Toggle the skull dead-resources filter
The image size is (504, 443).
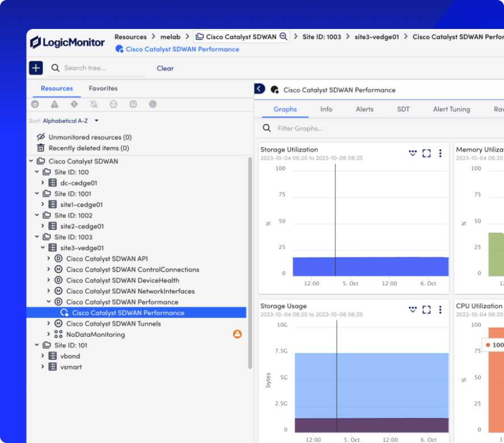click(x=114, y=105)
